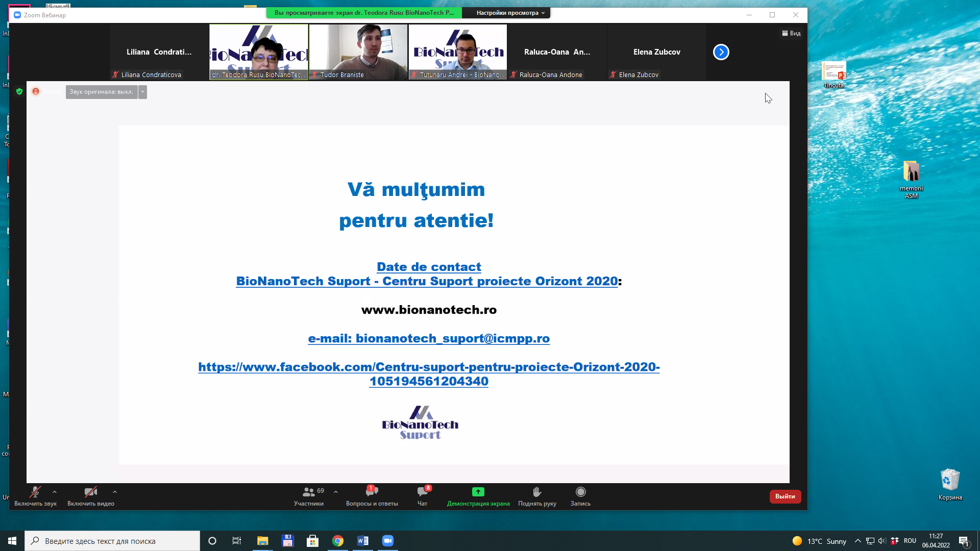This screenshot has height=551, width=980.
Task: Show hidden system tray icons
Action: coord(858,541)
